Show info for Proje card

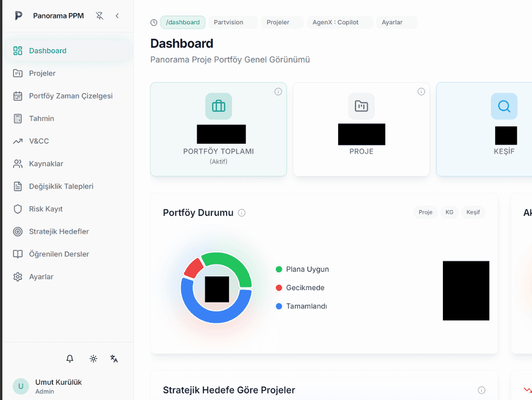pos(421,92)
